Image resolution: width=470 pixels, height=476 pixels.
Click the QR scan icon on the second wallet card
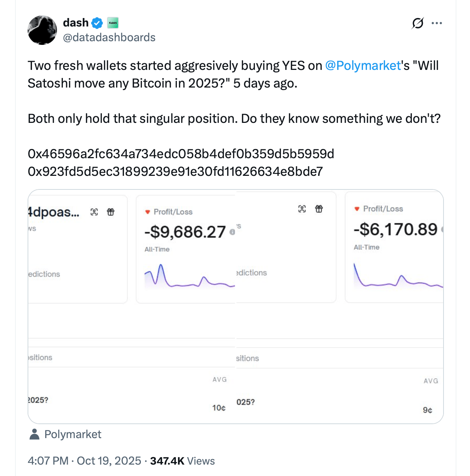[302, 209]
